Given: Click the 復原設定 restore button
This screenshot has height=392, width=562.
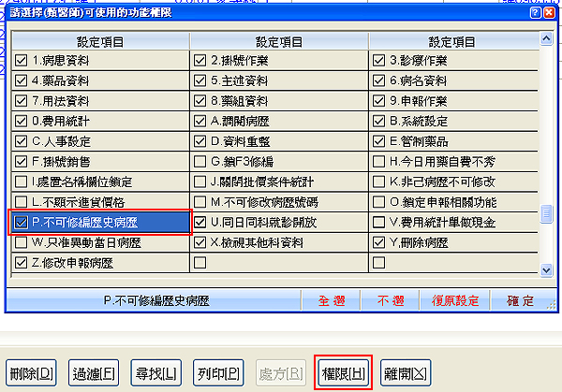Looking at the screenshot, I should 455,301.
